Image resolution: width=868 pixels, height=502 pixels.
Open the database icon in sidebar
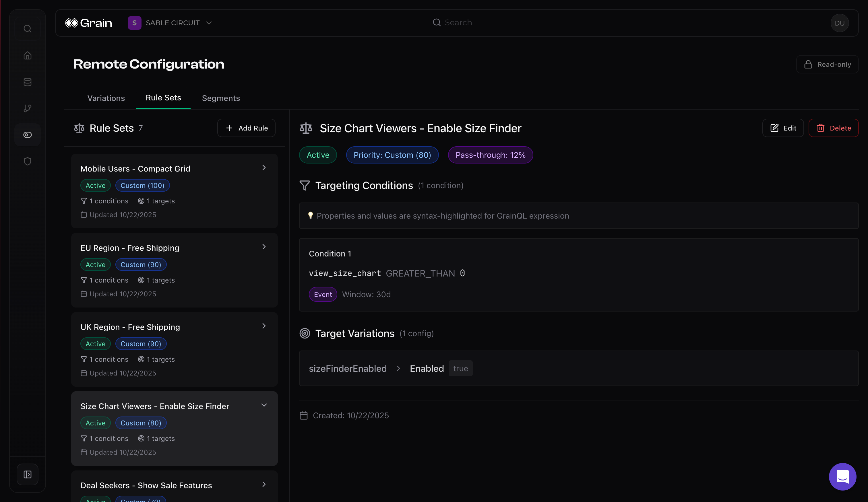pyautogui.click(x=28, y=82)
